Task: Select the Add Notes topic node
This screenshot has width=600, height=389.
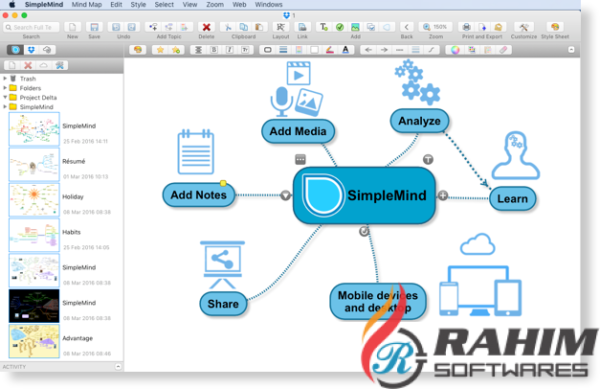Action: click(199, 195)
